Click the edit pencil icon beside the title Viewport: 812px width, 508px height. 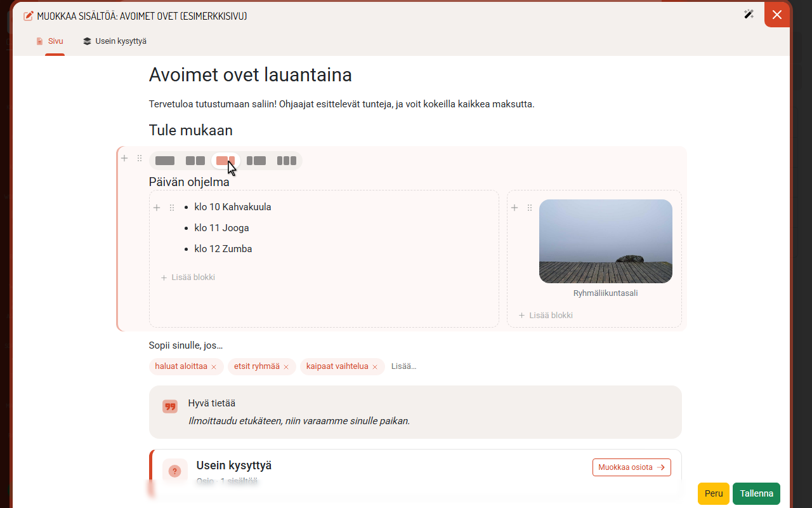(x=29, y=16)
